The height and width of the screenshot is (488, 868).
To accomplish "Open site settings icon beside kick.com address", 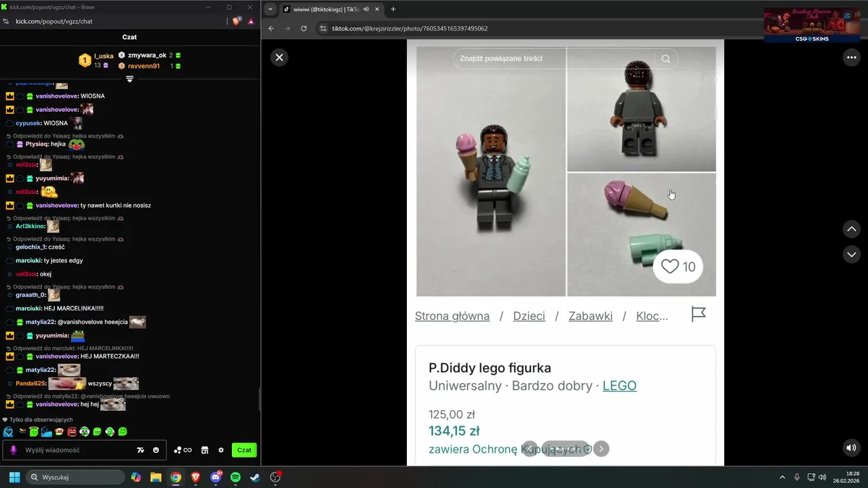I will 6,21.
